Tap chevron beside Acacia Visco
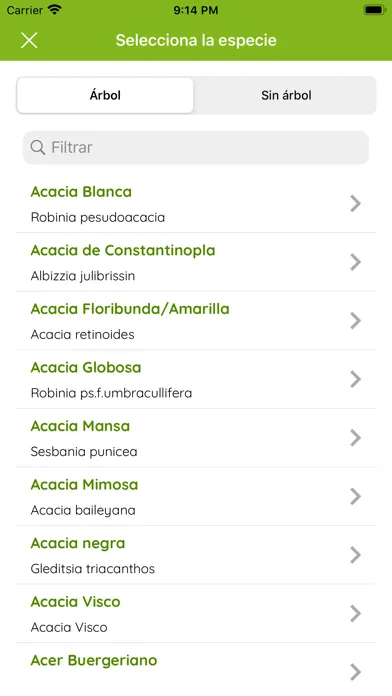 pos(355,613)
